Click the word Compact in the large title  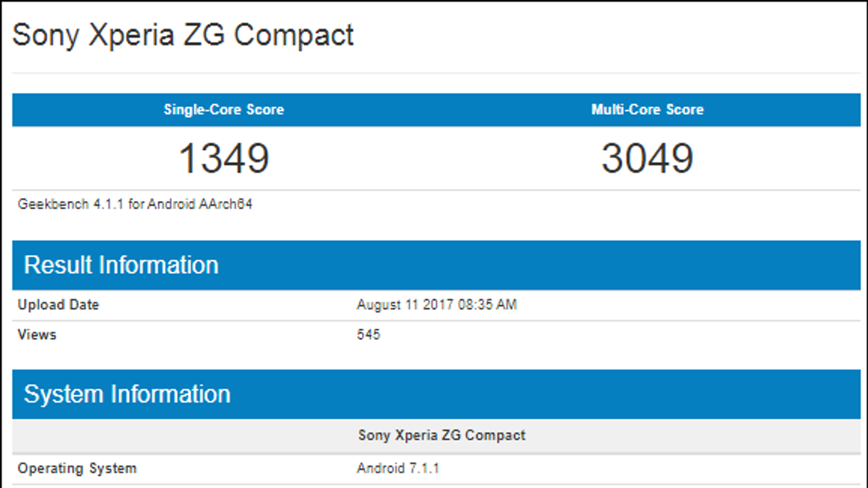[293, 36]
